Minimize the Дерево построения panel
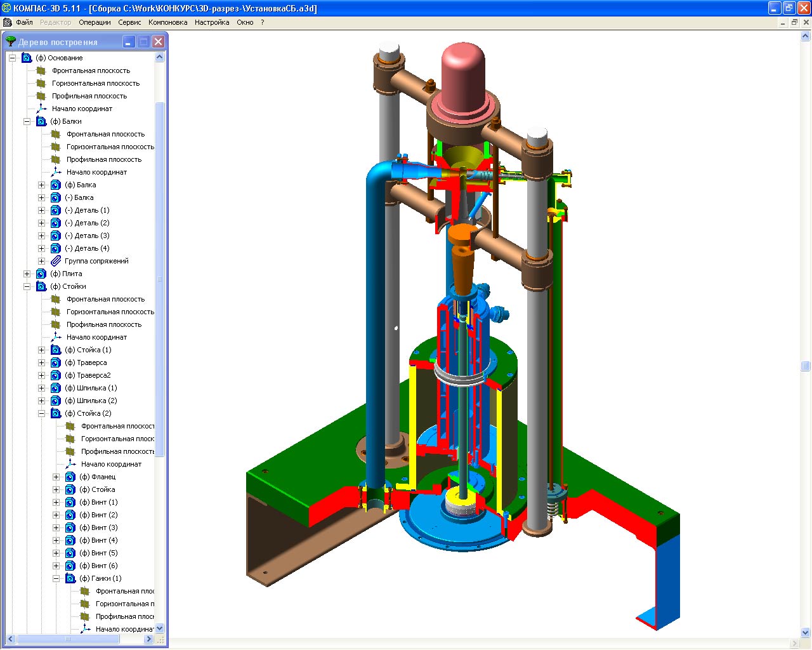Screen dimensions: 812x650 [129, 42]
